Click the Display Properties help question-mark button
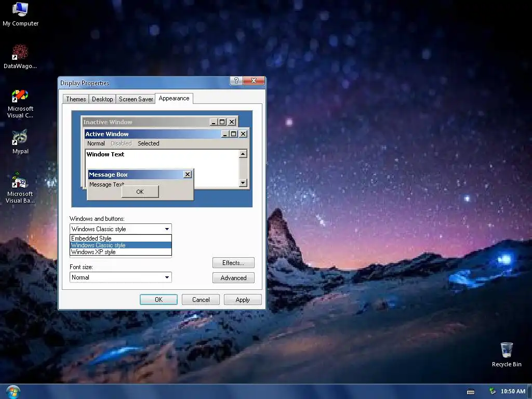The height and width of the screenshot is (399, 532). [236, 81]
